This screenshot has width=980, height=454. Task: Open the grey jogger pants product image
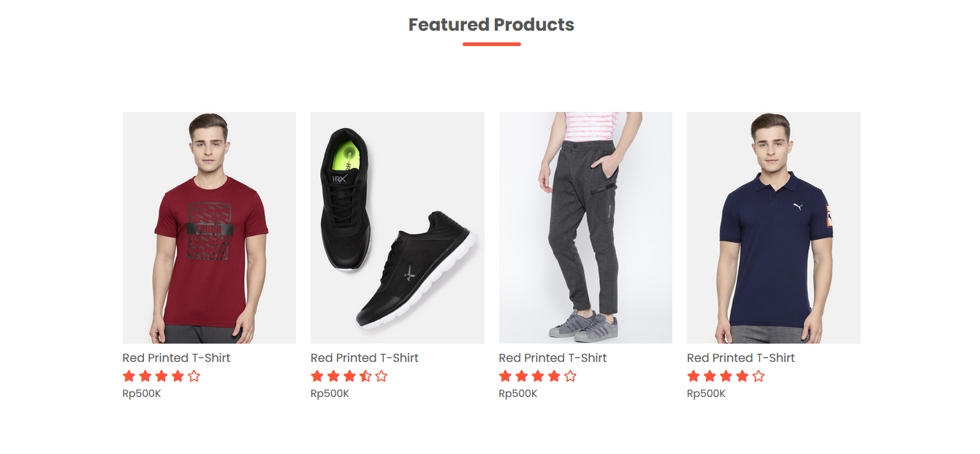(x=585, y=227)
